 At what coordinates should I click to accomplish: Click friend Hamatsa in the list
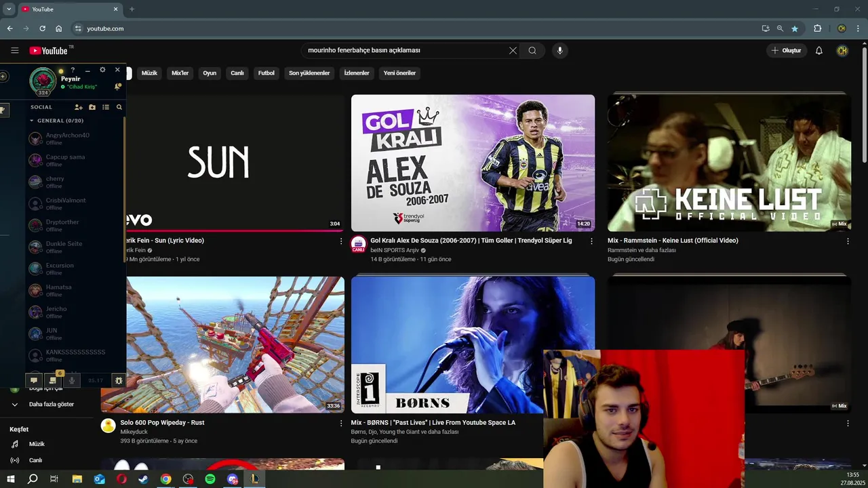pos(75,290)
